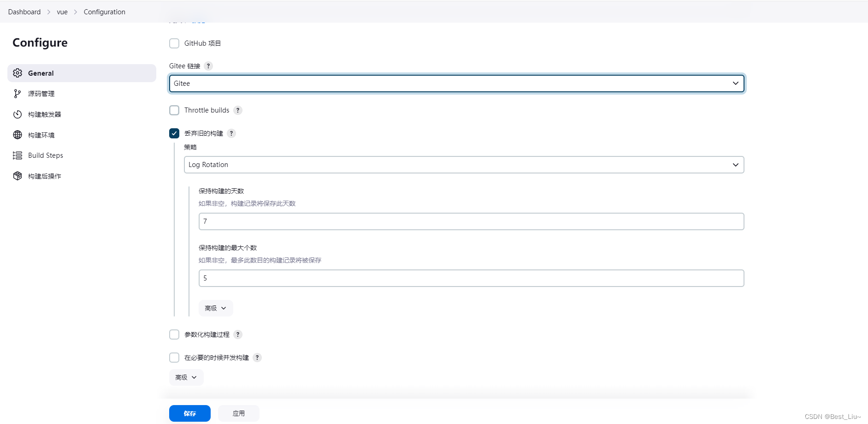Enable the GitHub 项目 checkbox

pyautogui.click(x=174, y=43)
